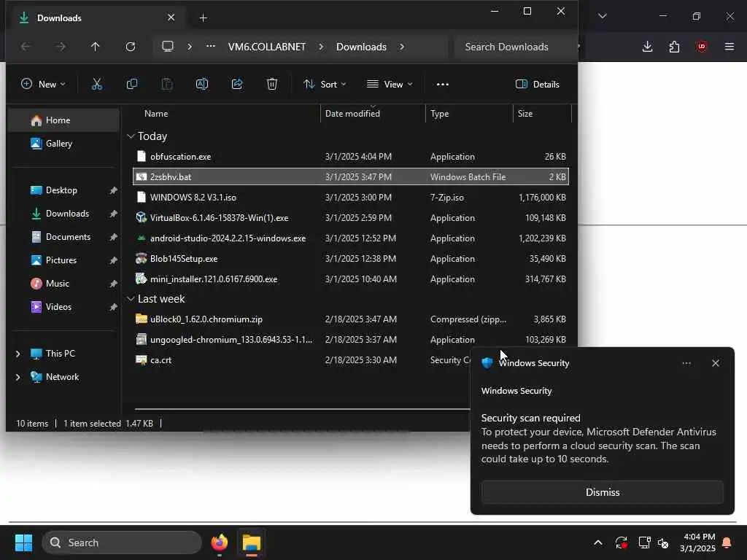747x560 pixels.
Task: Click the Paste clipboard icon
Action: pyautogui.click(x=167, y=85)
